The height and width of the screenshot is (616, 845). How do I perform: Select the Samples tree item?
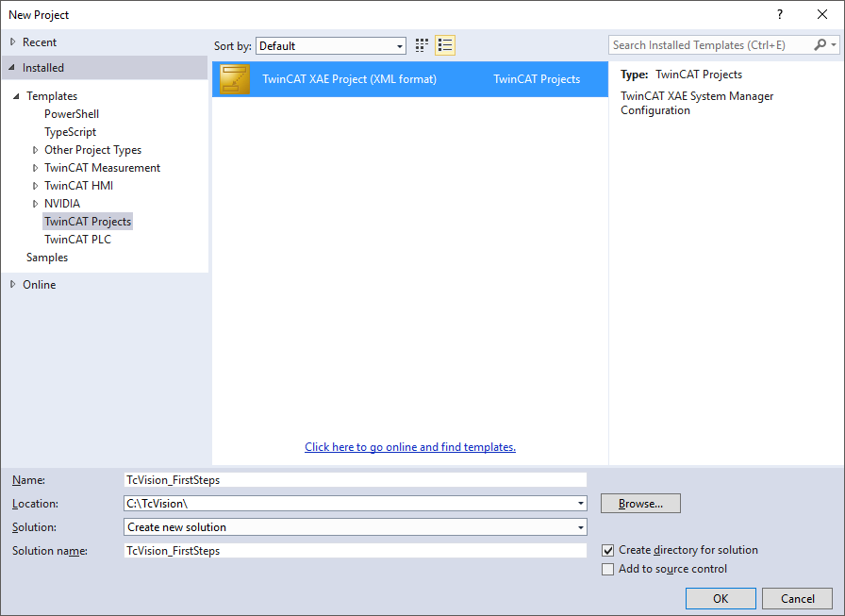pyautogui.click(x=47, y=258)
